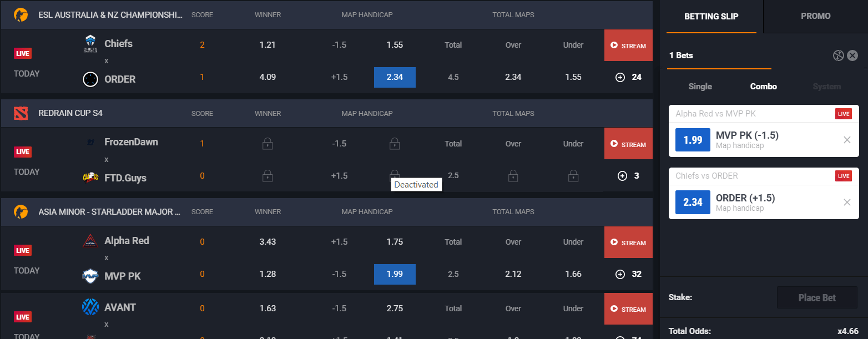Image resolution: width=868 pixels, height=339 pixels.
Task: Switch to Single bet mode
Action: [x=700, y=87]
